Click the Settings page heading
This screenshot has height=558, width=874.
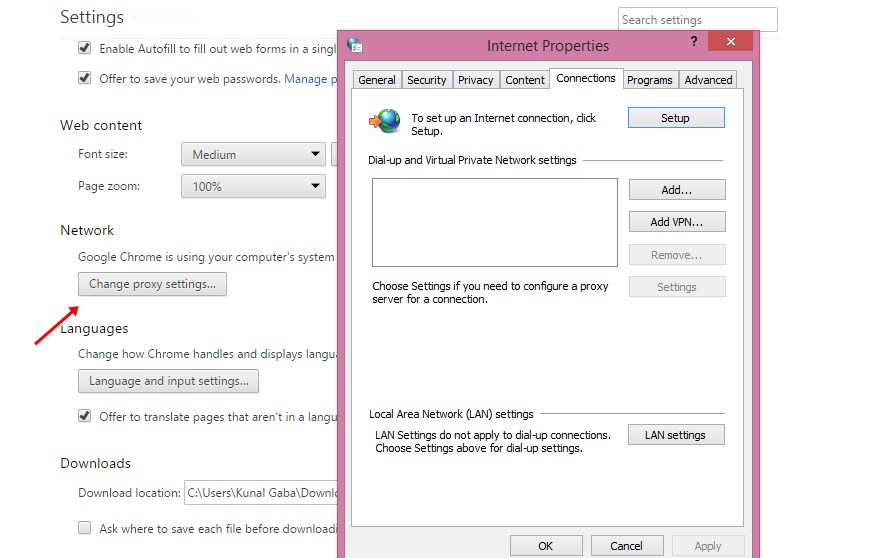tap(92, 17)
